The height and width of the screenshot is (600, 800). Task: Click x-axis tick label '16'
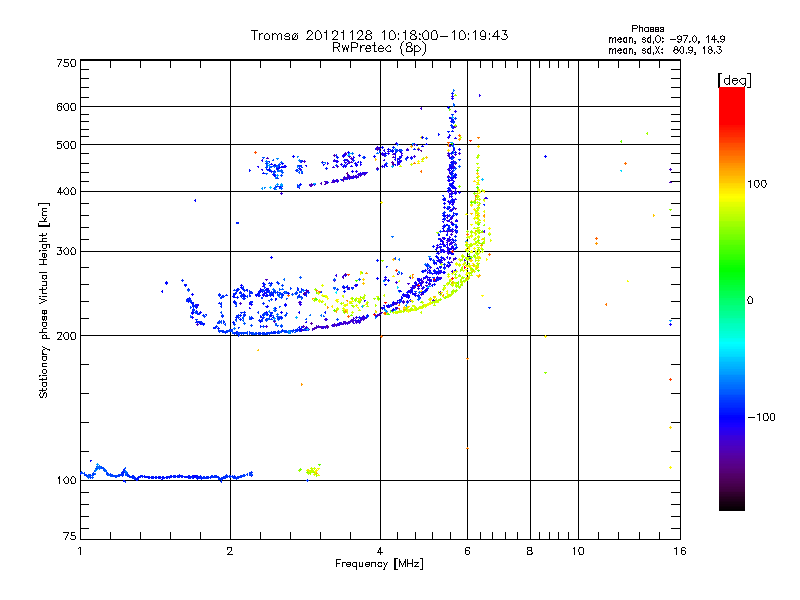click(680, 551)
